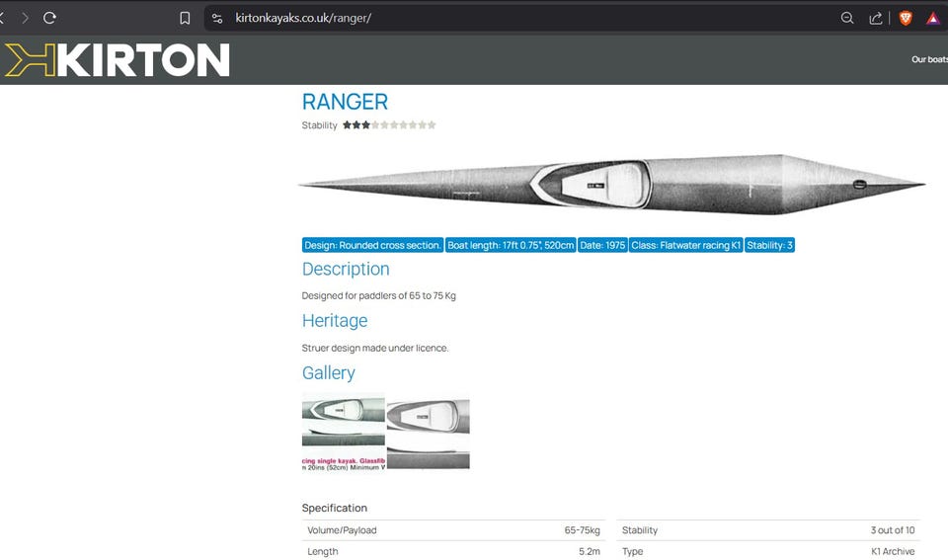948x560 pixels.
Task: Click the Design: Rounded cross section tag
Action: (372, 245)
